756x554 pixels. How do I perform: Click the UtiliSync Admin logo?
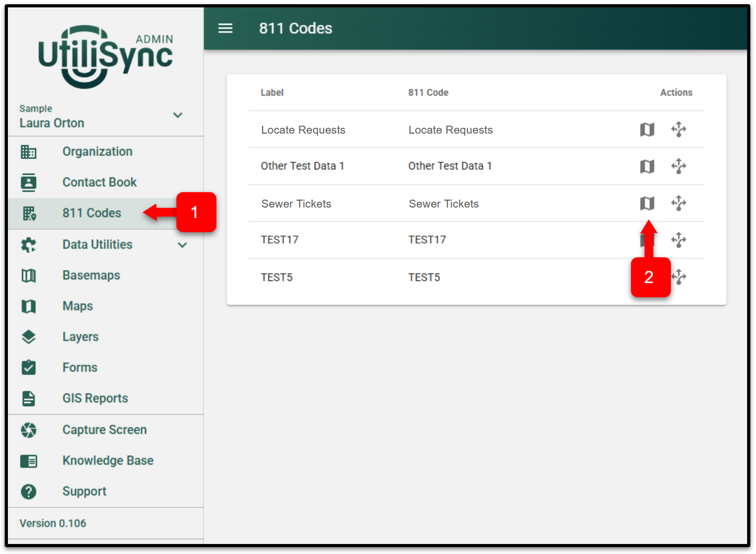106,57
